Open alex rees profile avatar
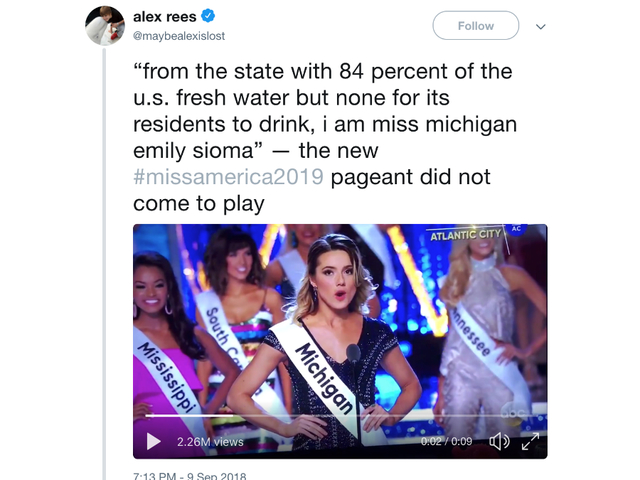The image size is (640, 480). point(105,26)
